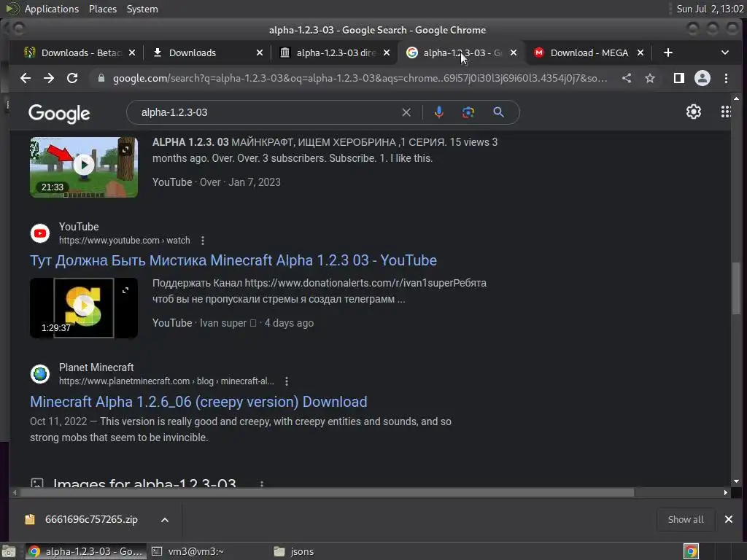Click the scroll-down arrow of vertical scrollbar
The width and height of the screenshot is (747, 560).
coord(737,481)
